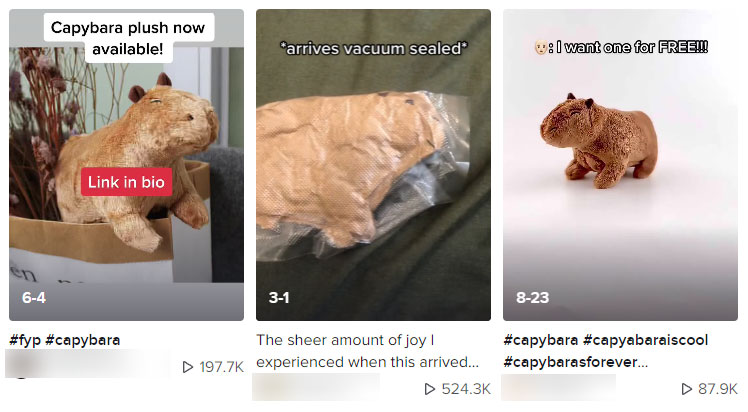Viewport: 748px width, 412px height.
Task: Click the play icon beside 524.3K views
Action: point(430,389)
